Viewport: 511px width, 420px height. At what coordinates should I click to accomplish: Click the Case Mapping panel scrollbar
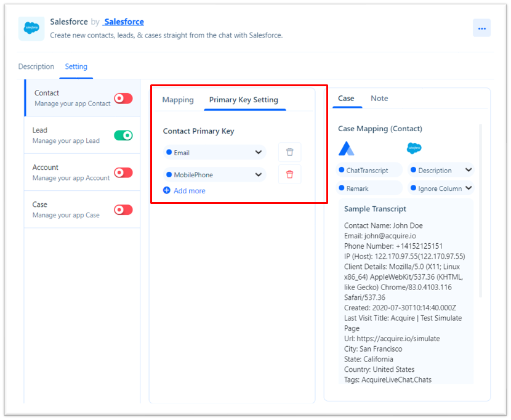click(x=480, y=211)
